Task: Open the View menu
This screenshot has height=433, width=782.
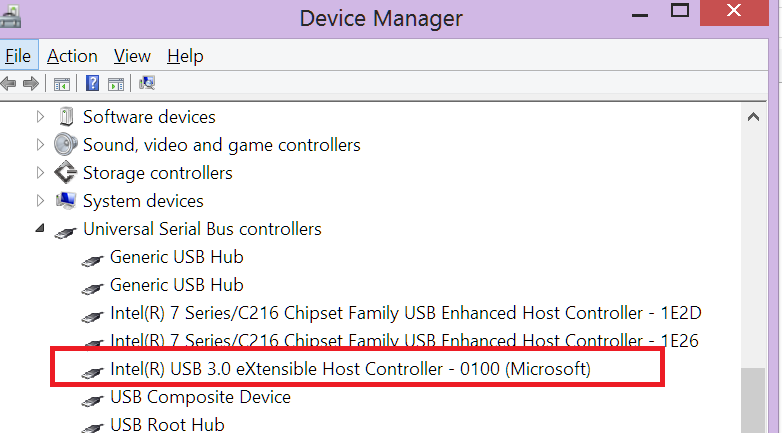Action: pyautogui.click(x=132, y=56)
